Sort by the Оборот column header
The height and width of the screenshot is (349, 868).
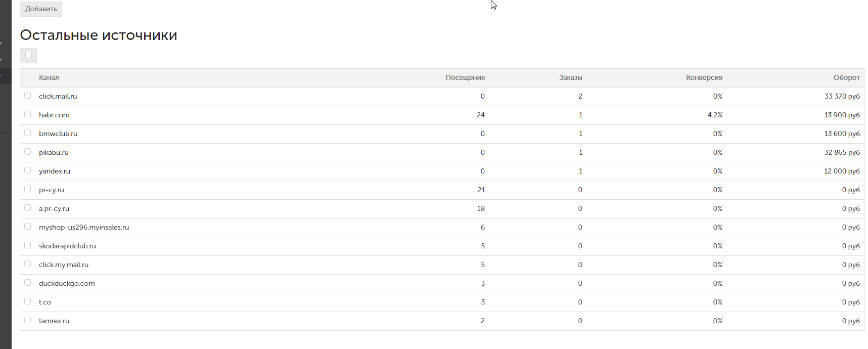pyautogui.click(x=846, y=78)
